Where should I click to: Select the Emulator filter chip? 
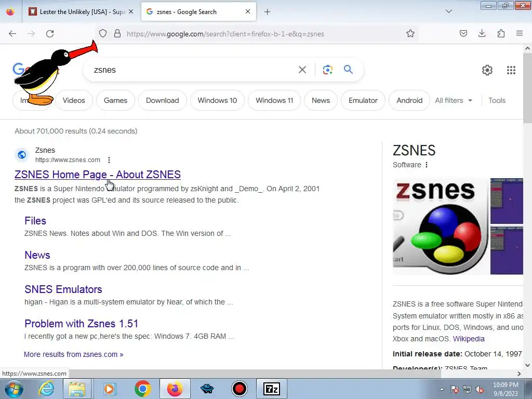tap(363, 100)
